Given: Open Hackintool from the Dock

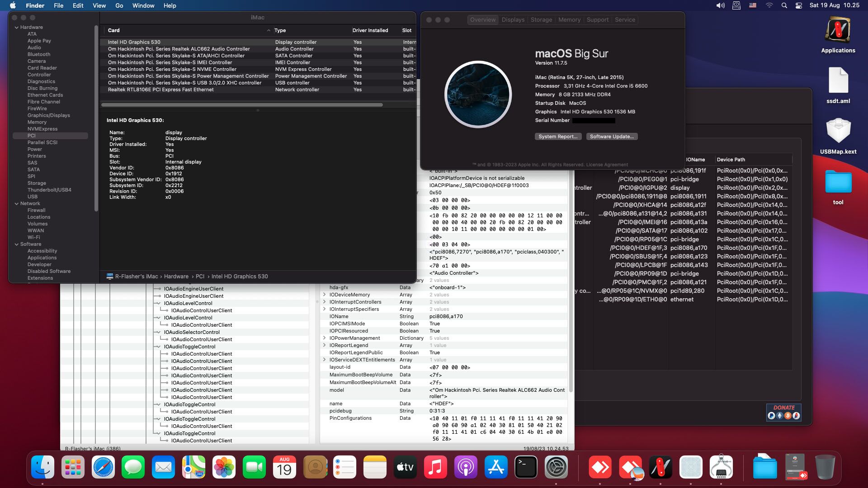Looking at the screenshot, I should 661,467.
